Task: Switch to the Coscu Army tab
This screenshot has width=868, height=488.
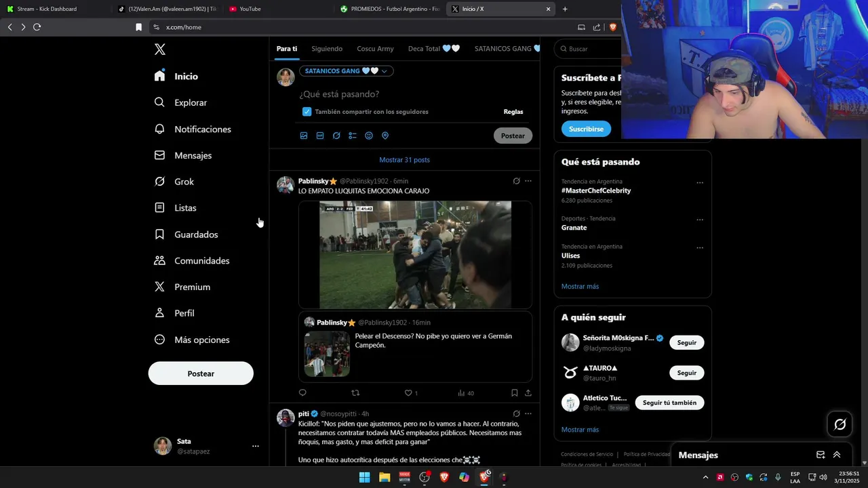Action: point(375,49)
